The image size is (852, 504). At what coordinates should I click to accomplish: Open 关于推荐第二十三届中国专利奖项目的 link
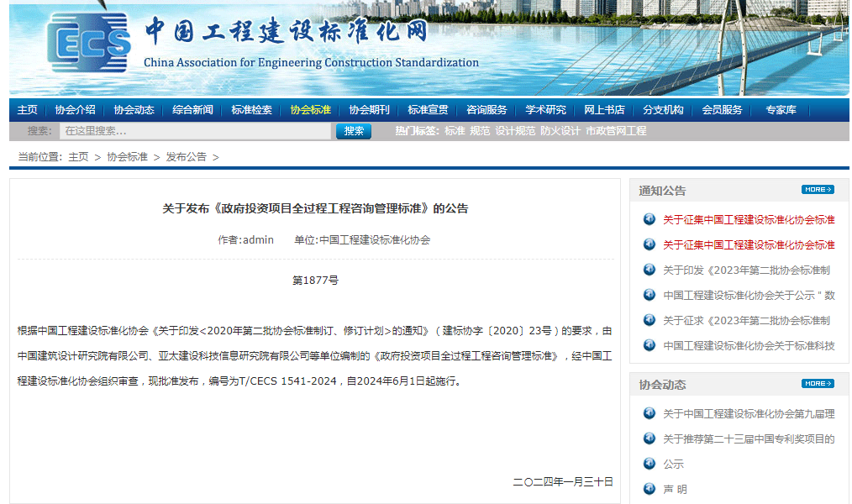(x=749, y=438)
